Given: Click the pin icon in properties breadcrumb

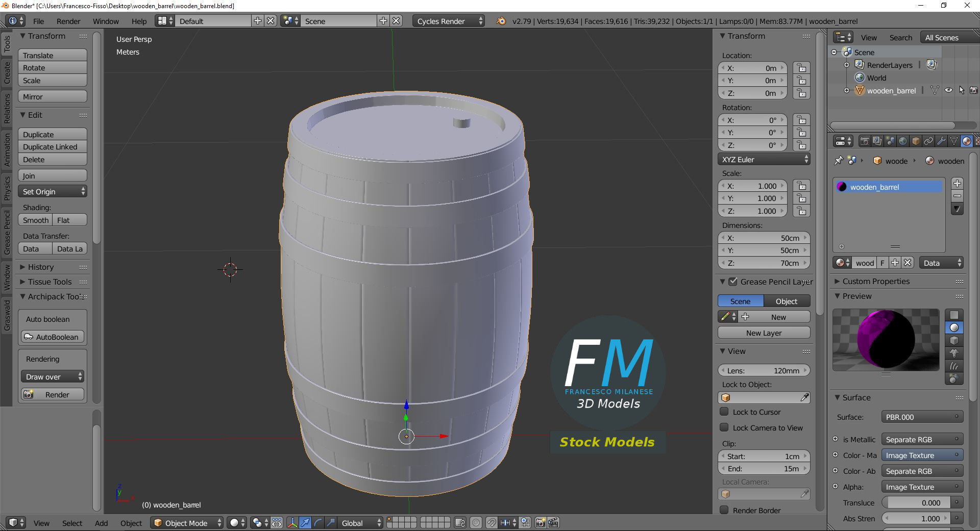Looking at the screenshot, I should pyautogui.click(x=838, y=161).
